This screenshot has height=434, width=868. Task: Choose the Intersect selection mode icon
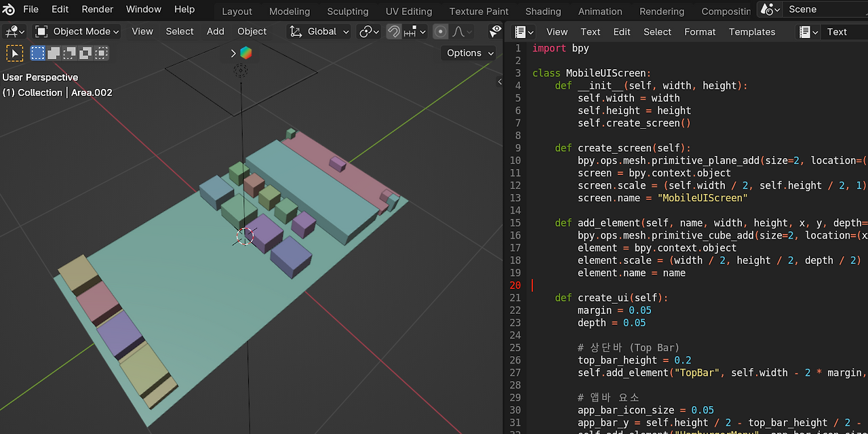coord(102,53)
